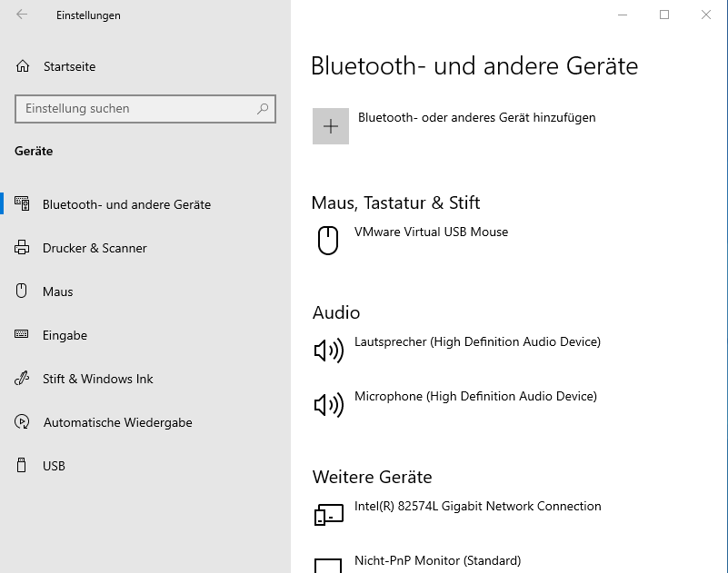Click Bluetooth- oder anderes Gerät hinzufügen
Viewport: 728px width, 573px height.
point(476,117)
